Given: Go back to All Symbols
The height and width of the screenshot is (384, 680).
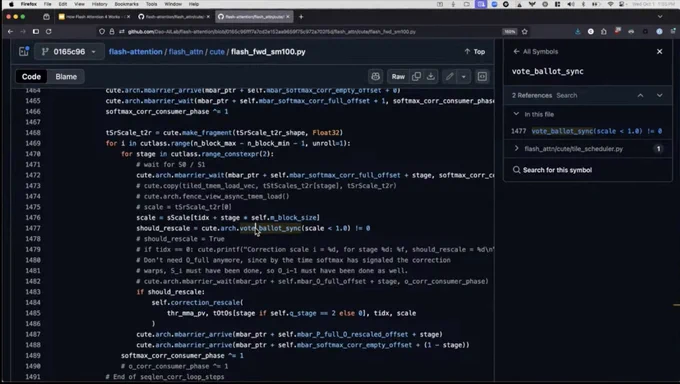Looking at the screenshot, I should [536, 52].
